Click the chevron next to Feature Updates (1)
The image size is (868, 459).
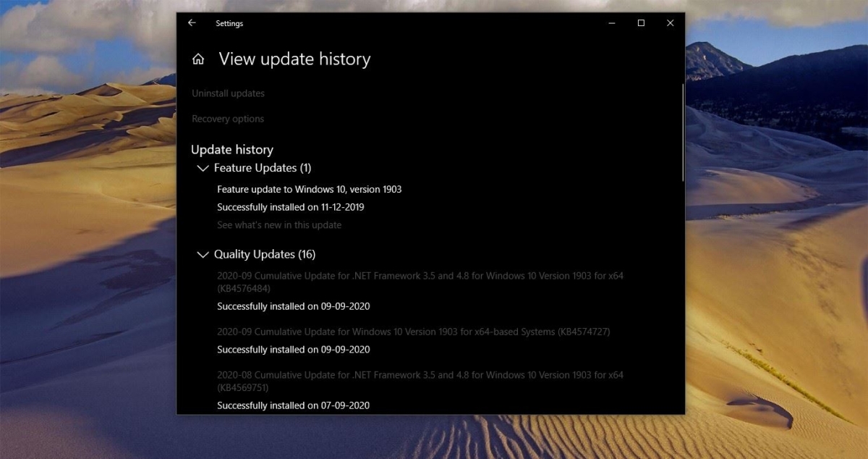click(x=203, y=167)
